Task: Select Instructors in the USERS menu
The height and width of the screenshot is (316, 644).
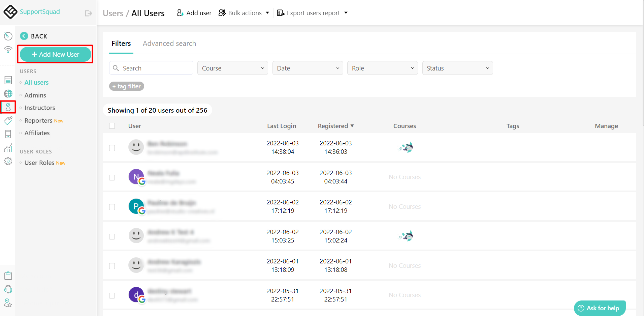Action: pos(39,108)
